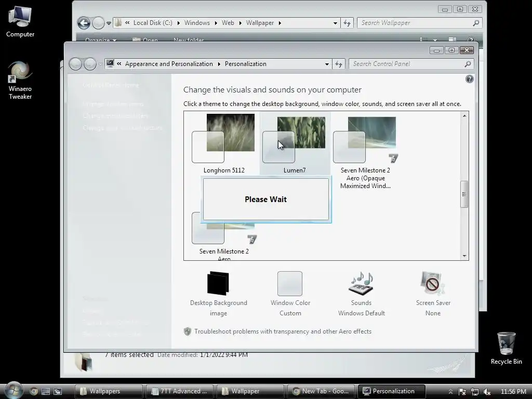532x399 pixels.
Task: Switch to the Wallpapers taskbar button
Action: 109,391
